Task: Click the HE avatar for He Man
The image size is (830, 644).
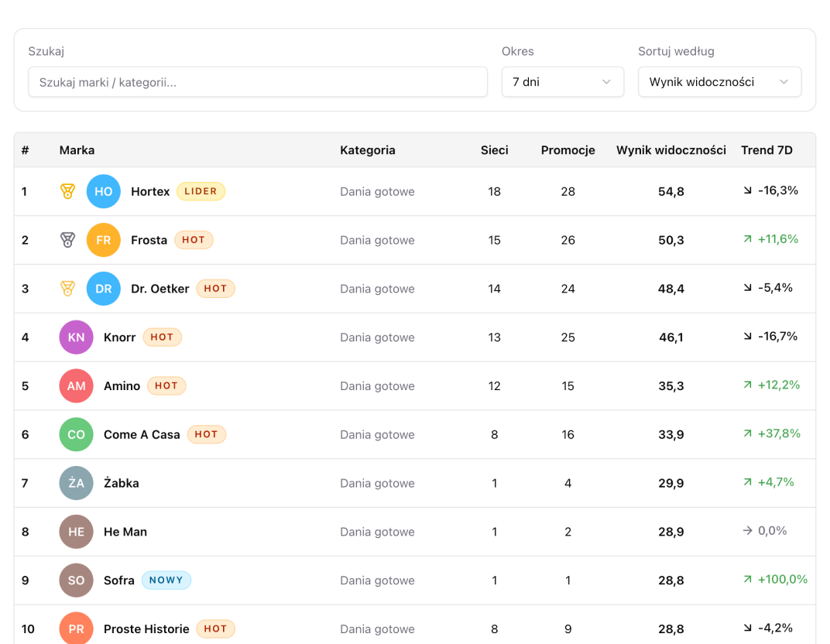Action: coord(76,532)
